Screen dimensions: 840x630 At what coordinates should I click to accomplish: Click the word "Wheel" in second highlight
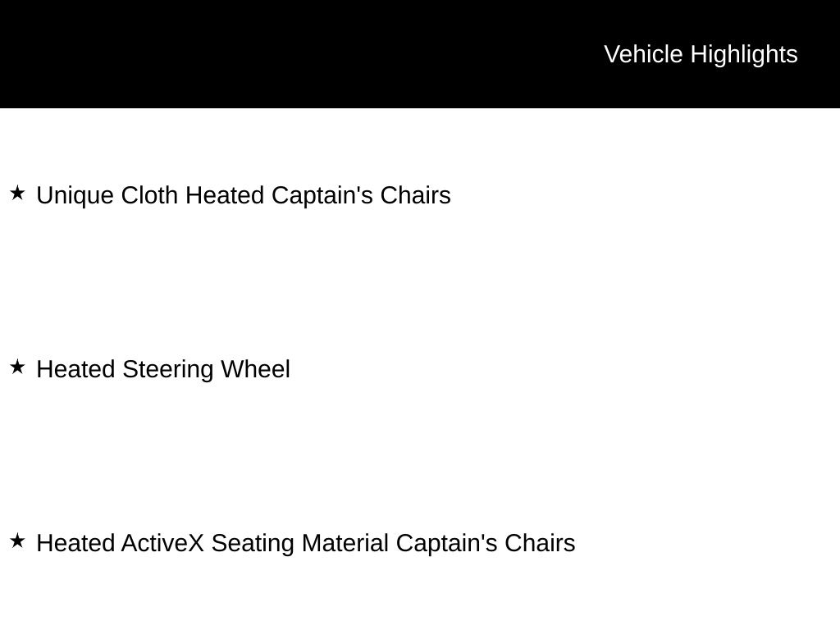[x=255, y=370]
